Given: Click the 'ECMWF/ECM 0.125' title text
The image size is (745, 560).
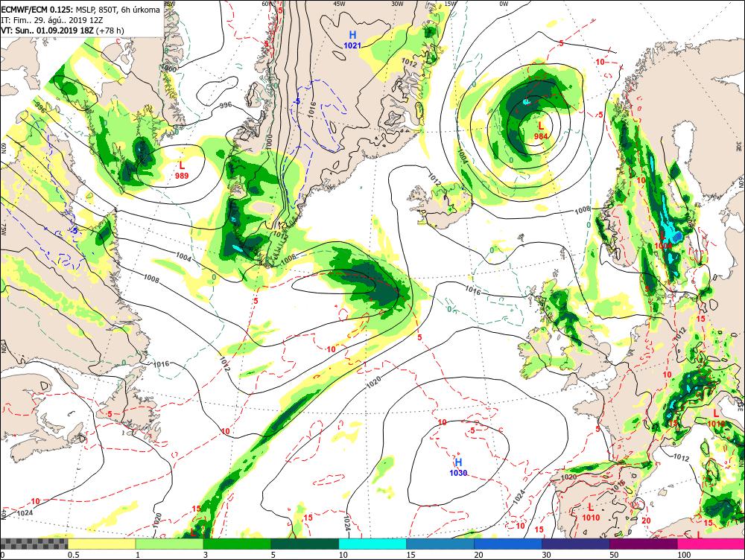Looking at the screenshot, I should (x=37, y=10).
